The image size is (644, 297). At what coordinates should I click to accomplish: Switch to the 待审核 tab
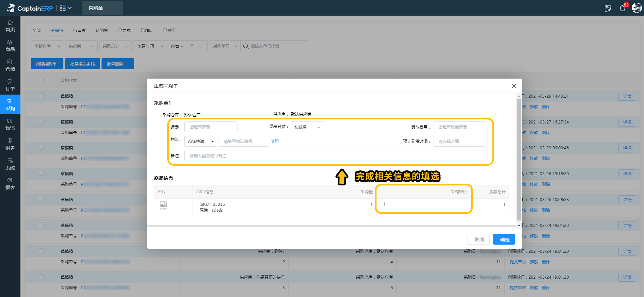79,31
